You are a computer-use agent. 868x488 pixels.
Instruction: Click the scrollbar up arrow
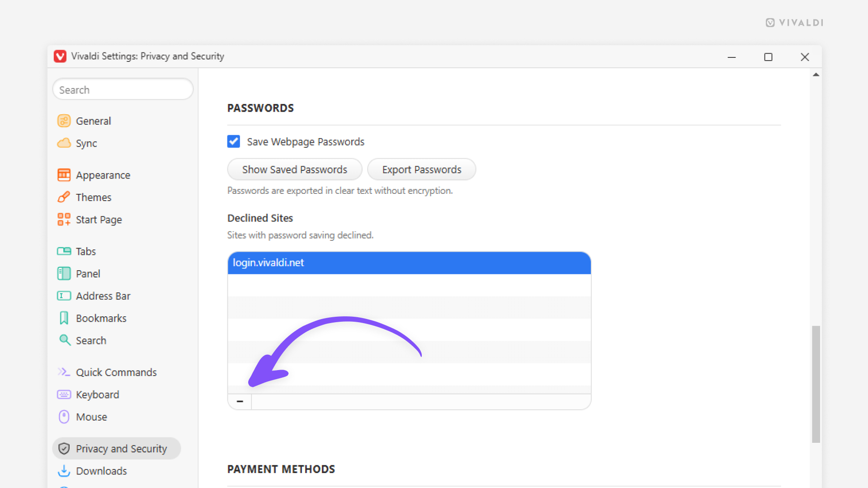pos(816,75)
